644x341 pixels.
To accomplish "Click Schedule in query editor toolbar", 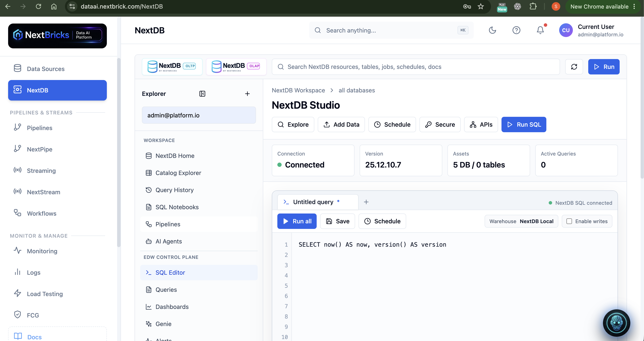I will pos(382,221).
